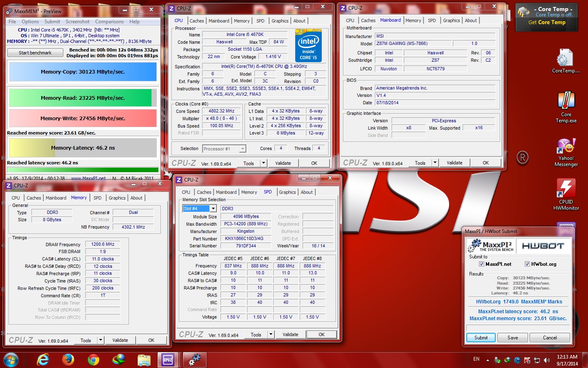588x368 pixels.
Task: Click the taskbar clock showing 12:13 AM
Action: pos(567,360)
